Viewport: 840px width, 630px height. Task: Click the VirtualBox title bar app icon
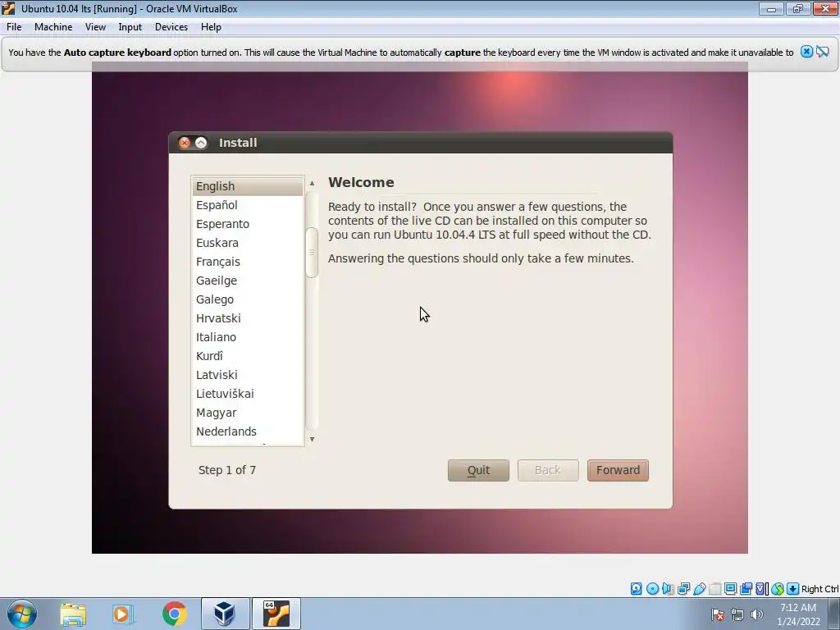click(x=8, y=8)
